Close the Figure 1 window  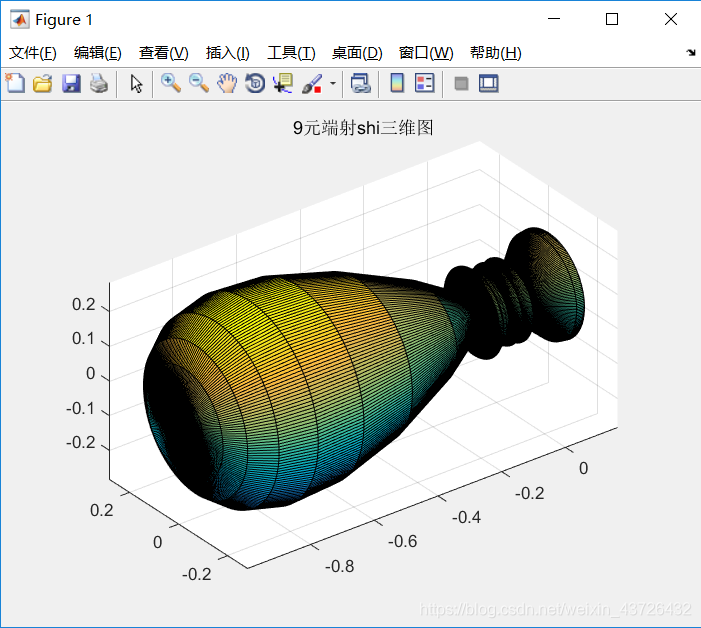click(671, 19)
